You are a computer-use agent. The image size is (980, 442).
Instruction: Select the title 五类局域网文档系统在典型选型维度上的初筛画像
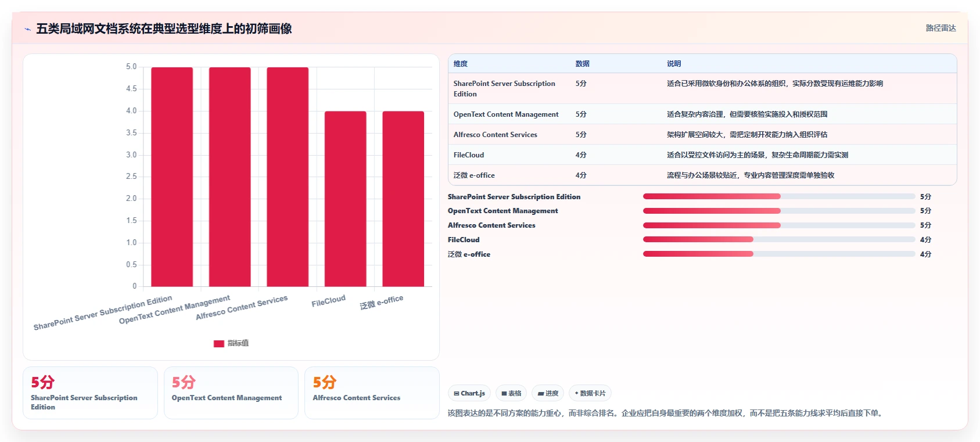pyautogui.click(x=164, y=28)
